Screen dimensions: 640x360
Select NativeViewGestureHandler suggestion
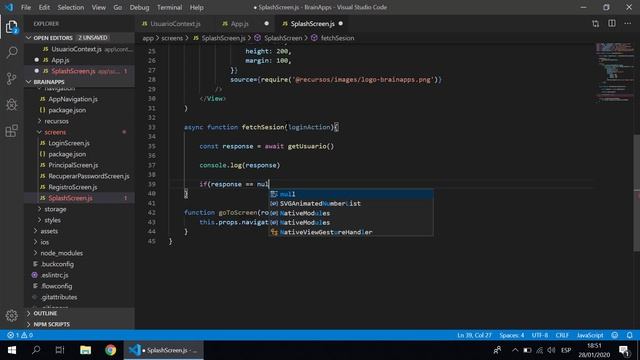click(x=351, y=232)
